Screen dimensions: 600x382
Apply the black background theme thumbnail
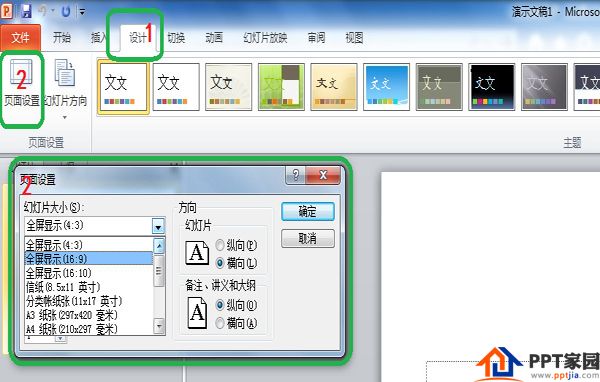492,87
